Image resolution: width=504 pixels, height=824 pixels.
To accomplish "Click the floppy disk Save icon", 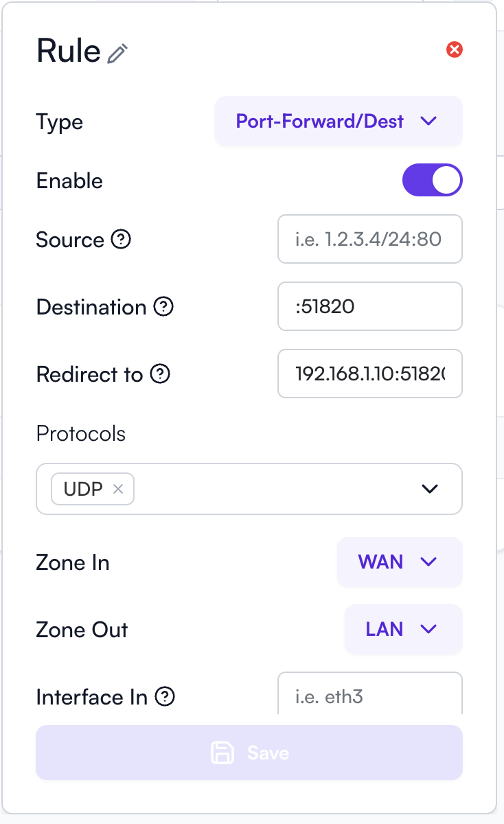I will [x=222, y=753].
